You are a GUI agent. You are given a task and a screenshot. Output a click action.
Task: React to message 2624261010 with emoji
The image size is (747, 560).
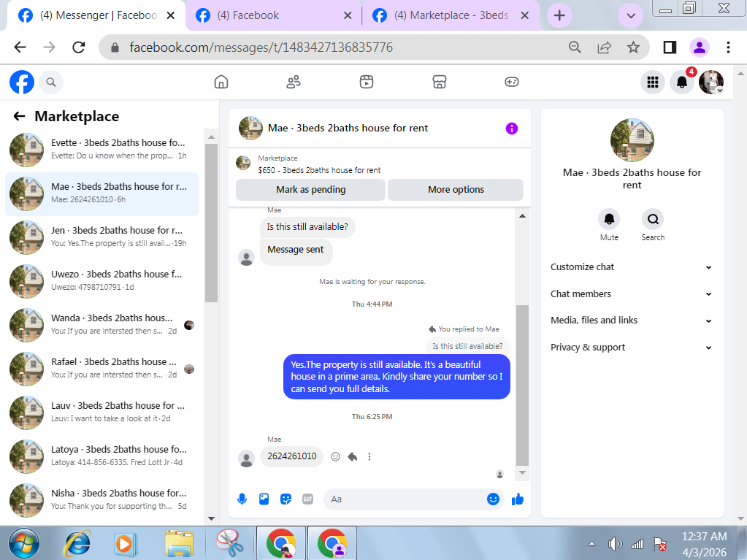tap(335, 456)
